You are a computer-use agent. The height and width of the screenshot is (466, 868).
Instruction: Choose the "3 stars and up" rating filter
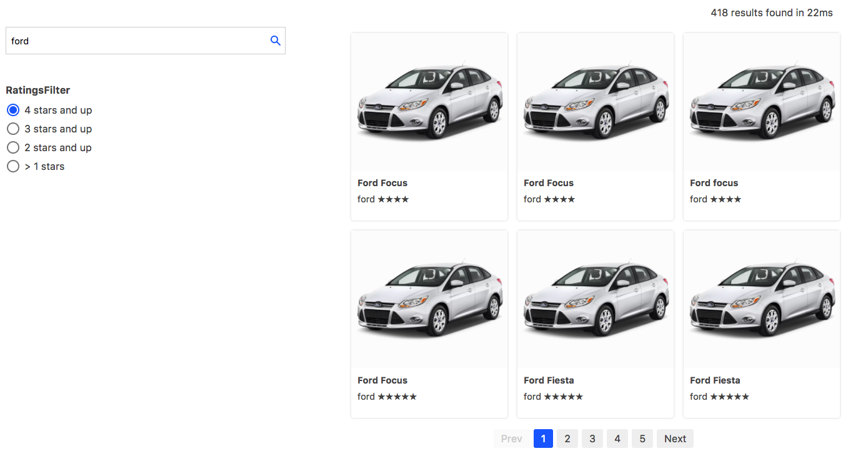(13, 129)
